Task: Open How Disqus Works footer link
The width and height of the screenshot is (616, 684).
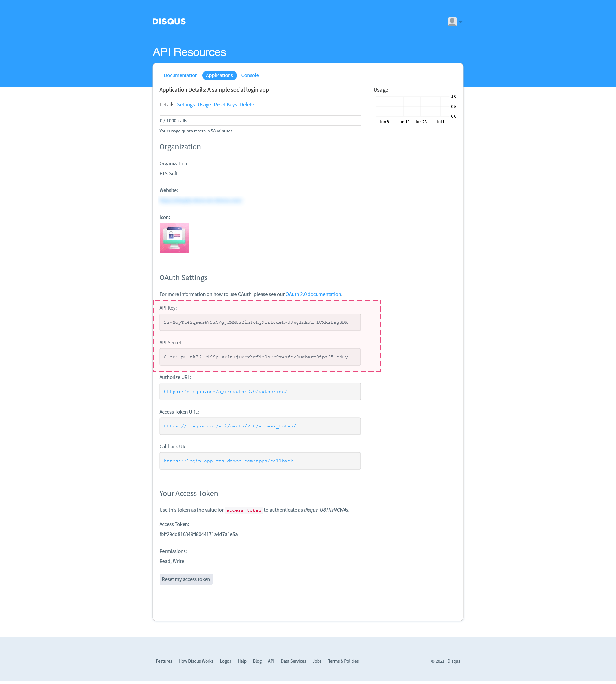Action: click(x=196, y=661)
